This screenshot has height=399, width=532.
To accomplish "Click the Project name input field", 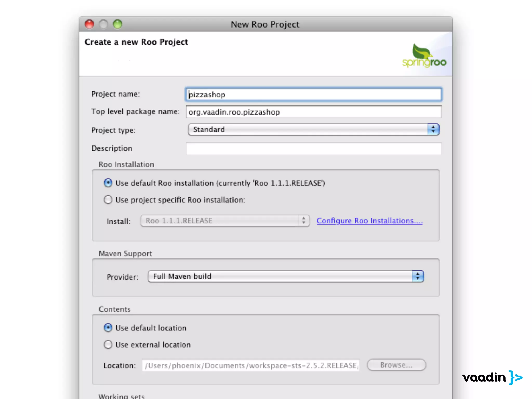I will pos(313,95).
